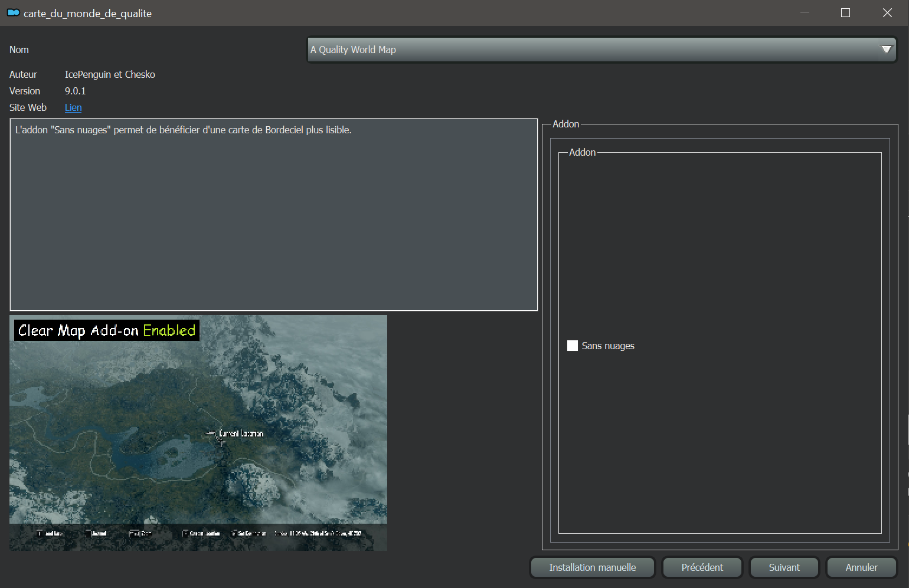Screen dimensions: 909x588
Task: Enable the Sans nuages addon checkbox
Action: pyautogui.click(x=572, y=346)
